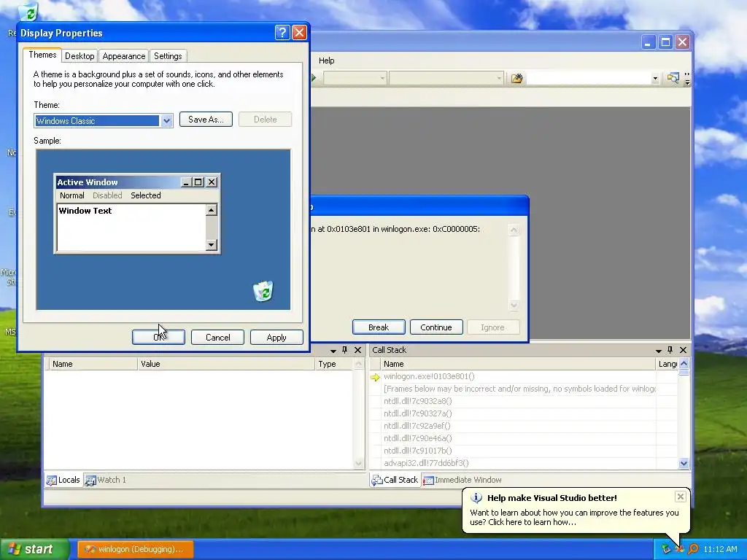This screenshot has width=747, height=560.
Task: Select call stack row ntdll.dll!7c91017b()
Action: pos(524,451)
